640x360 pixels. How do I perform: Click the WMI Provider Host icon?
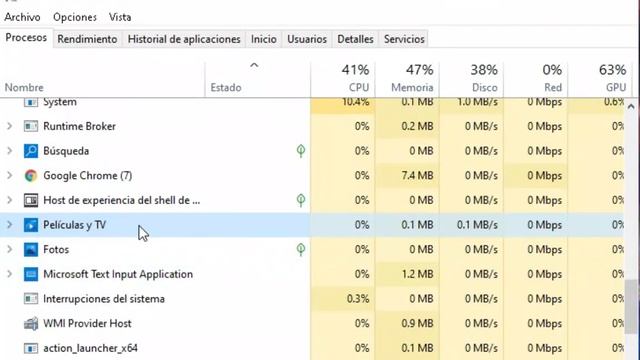tap(31, 324)
